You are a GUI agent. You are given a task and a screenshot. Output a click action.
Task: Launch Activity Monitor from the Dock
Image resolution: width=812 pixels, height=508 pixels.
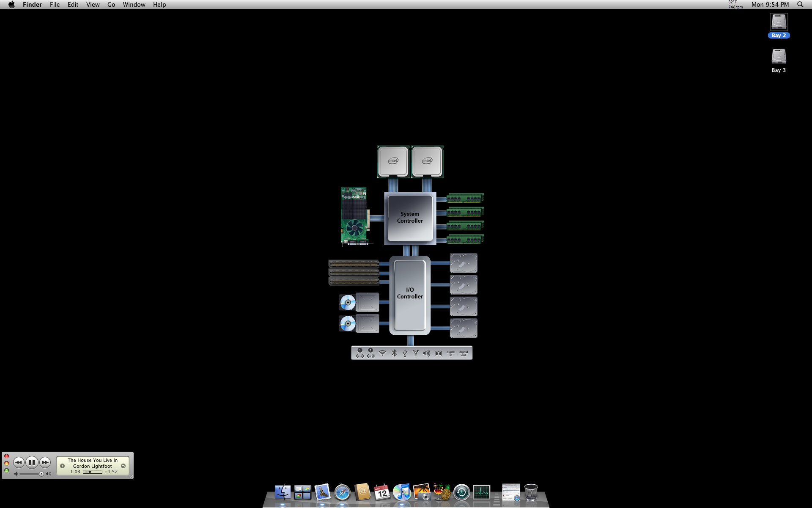481,493
